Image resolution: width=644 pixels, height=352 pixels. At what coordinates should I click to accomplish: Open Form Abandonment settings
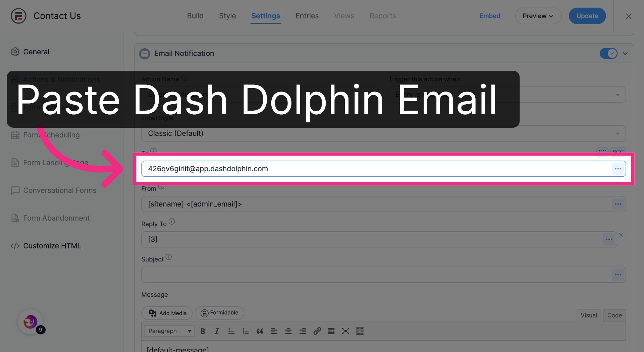[56, 218]
